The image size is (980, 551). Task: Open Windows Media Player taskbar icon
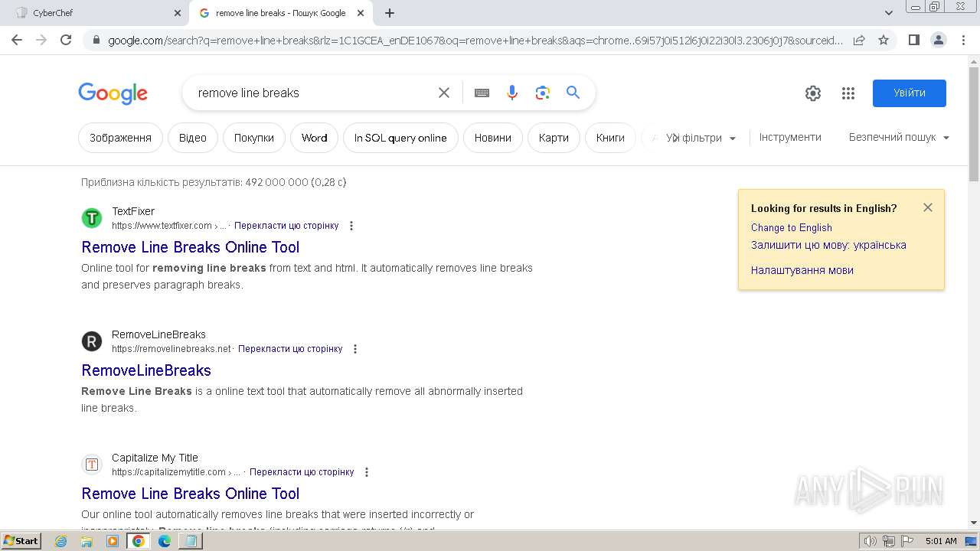pyautogui.click(x=113, y=541)
